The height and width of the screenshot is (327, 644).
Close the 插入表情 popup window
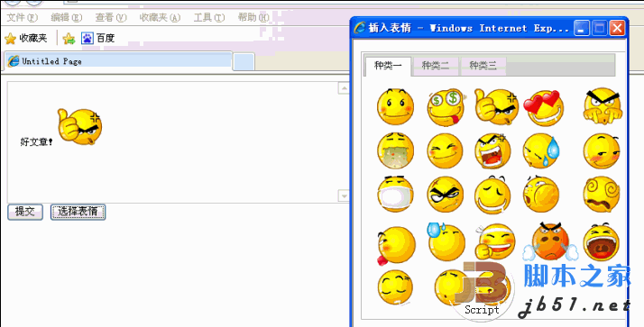[x=617, y=28]
